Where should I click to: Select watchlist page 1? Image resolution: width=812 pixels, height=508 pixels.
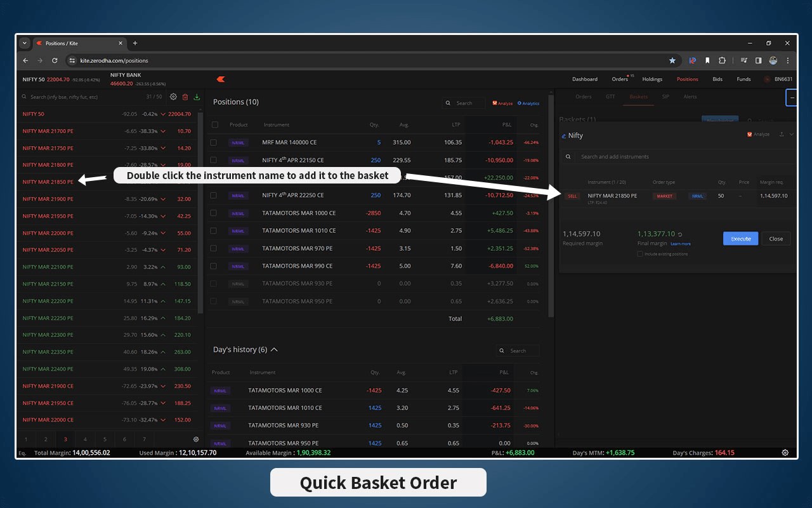click(26, 439)
